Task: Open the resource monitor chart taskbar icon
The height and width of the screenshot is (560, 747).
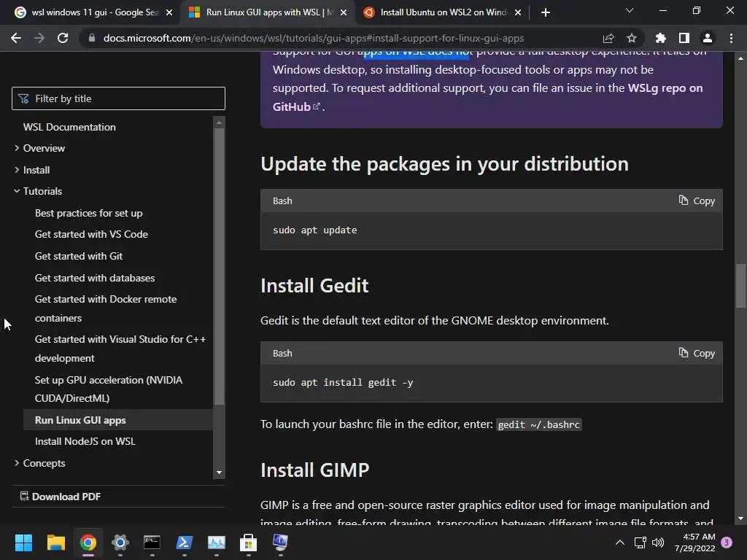Action: 216,542
